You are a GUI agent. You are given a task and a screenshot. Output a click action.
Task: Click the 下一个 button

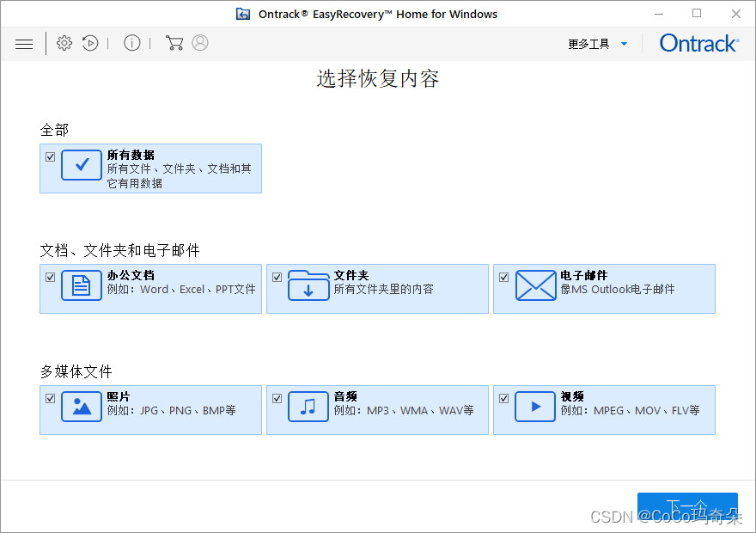[687, 507]
